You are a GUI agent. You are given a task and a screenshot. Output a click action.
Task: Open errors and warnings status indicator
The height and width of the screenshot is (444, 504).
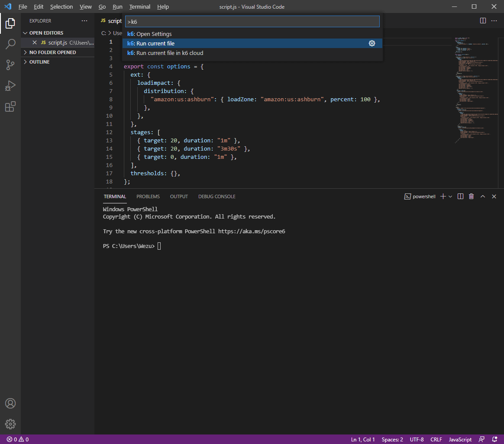pyautogui.click(x=18, y=439)
